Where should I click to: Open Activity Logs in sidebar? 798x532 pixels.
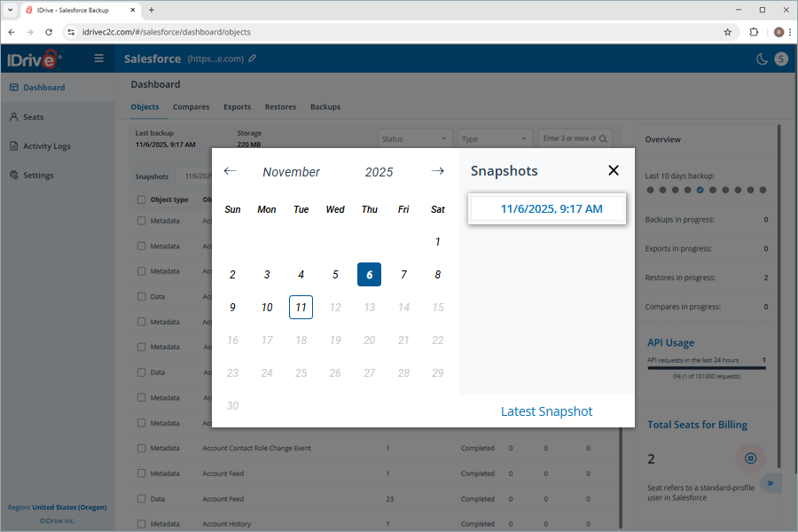coord(47,146)
